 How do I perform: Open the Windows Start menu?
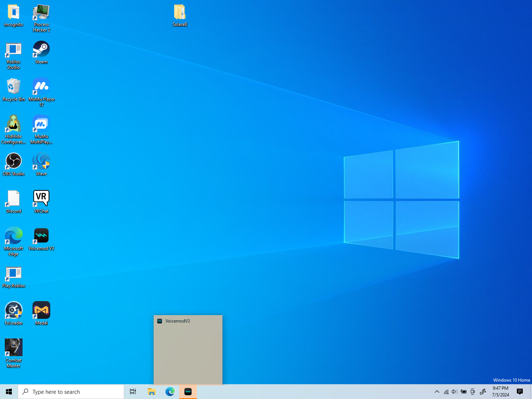point(9,392)
